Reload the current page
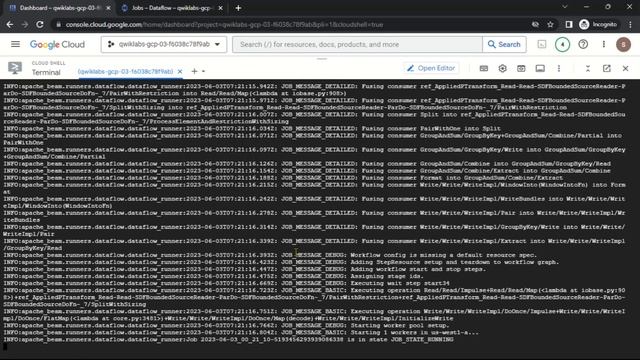The width and height of the screenshot is (640, 360). (x=40, y=24)
